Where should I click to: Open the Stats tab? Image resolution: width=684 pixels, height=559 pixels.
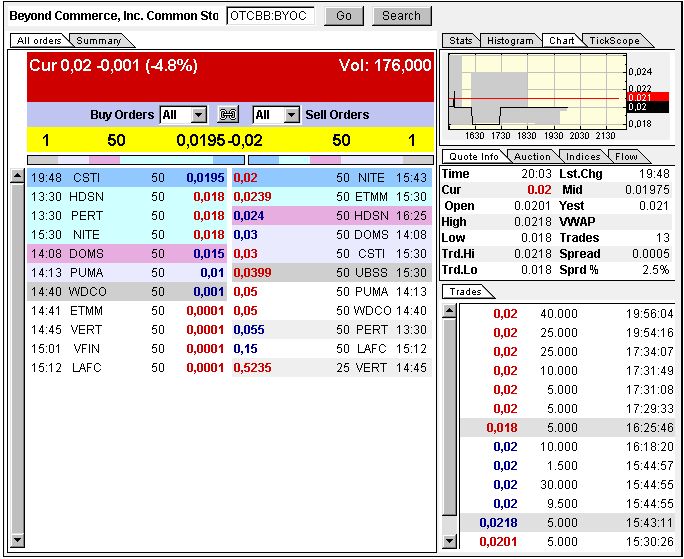461,41
